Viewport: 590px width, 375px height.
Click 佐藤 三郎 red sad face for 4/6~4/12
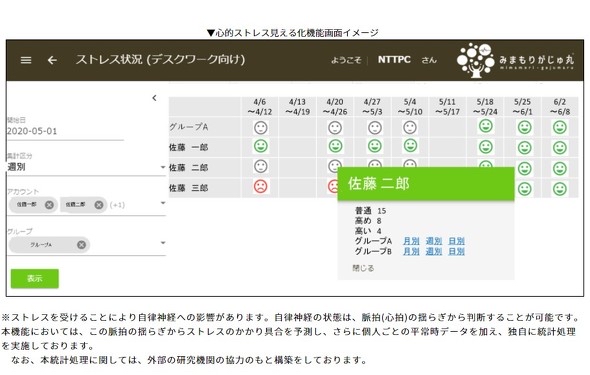tap(260, 187)
